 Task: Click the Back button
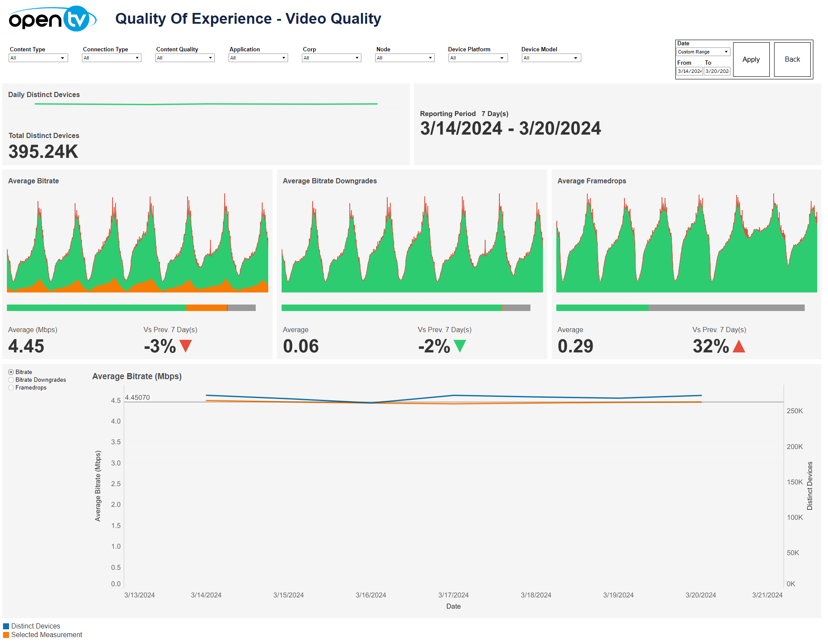point(792,60)
